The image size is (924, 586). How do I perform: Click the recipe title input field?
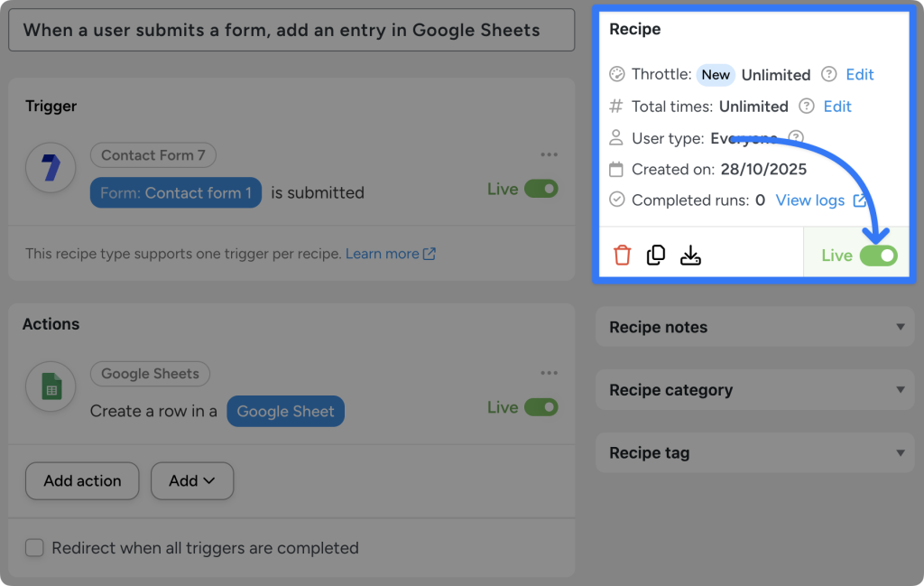tap(291, 30)
